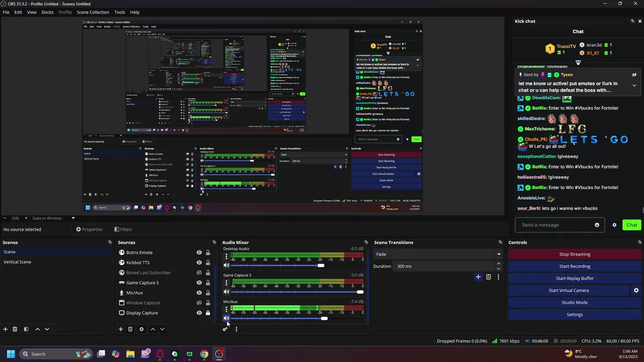Hide the Kickbot TTS source
Screen dimensions: 644x362
point(199,262)
